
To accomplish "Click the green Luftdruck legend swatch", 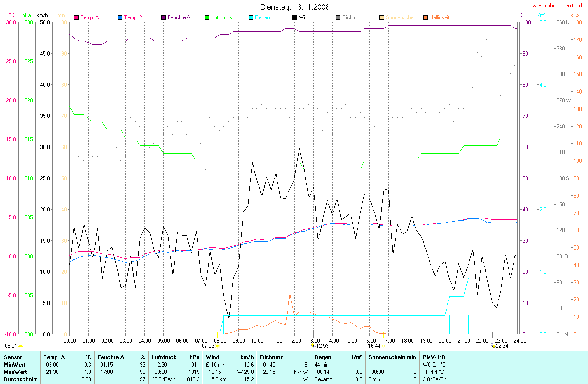I will (207, 17).
